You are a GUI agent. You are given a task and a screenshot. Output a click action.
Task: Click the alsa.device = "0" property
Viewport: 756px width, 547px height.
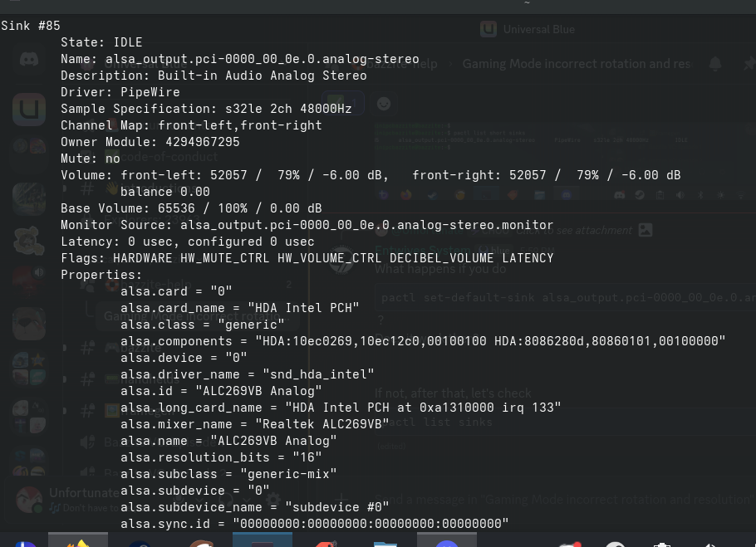coord(184,358)
